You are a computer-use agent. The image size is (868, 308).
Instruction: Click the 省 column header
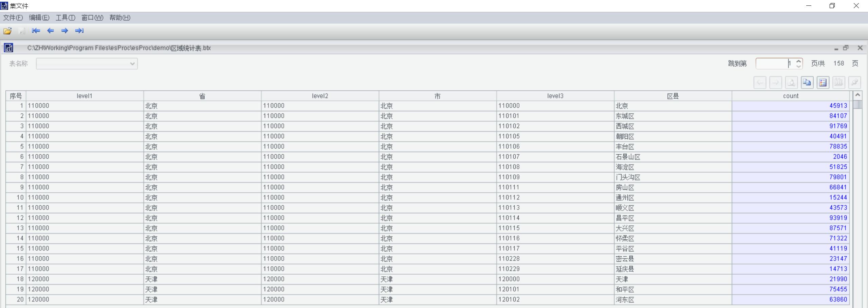pyautogui.click(x=202, y=96)
